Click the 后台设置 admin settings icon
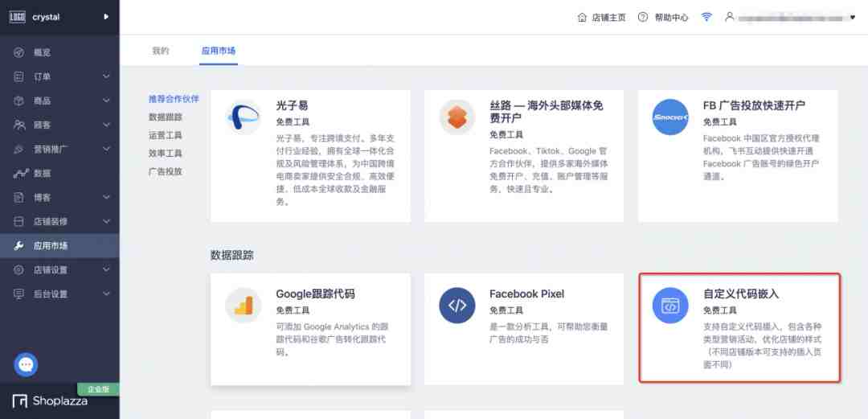 (x=19, y=294)
